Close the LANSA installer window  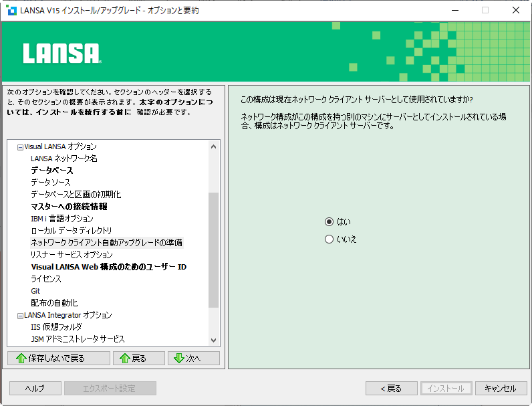[x=516, y=10]
